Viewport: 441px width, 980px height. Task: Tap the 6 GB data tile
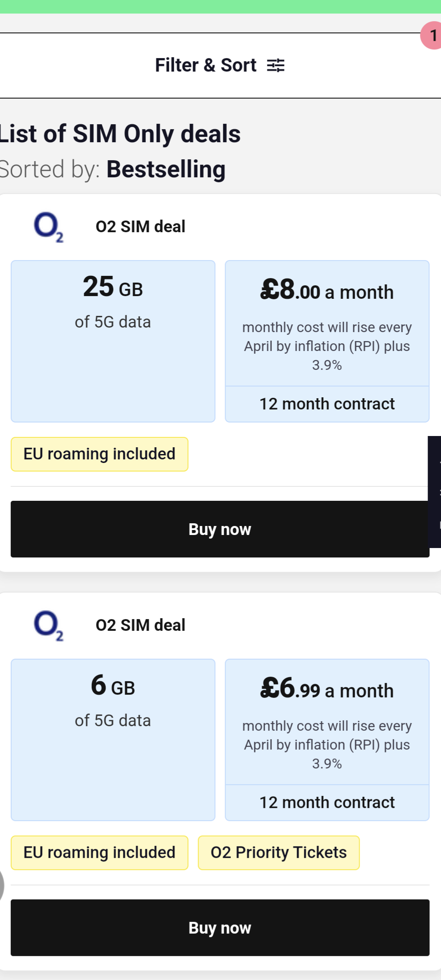113,739
